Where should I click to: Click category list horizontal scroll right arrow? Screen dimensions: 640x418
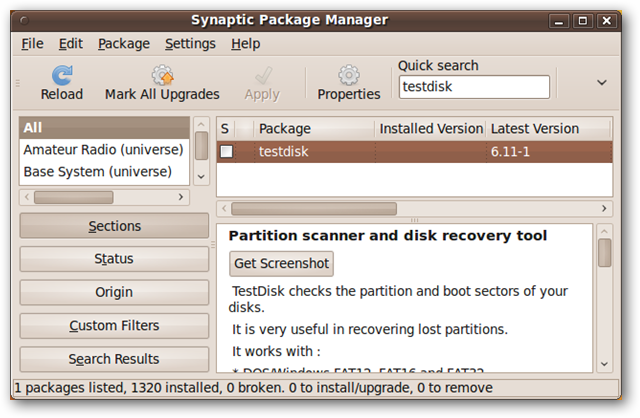pyautogui.click(x=181, y=197)
